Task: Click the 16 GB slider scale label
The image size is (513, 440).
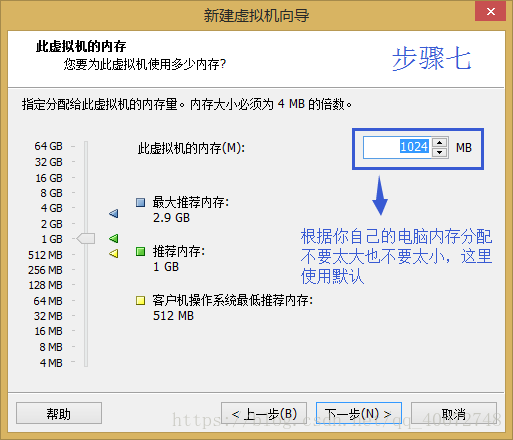Action: coord(49,178)
